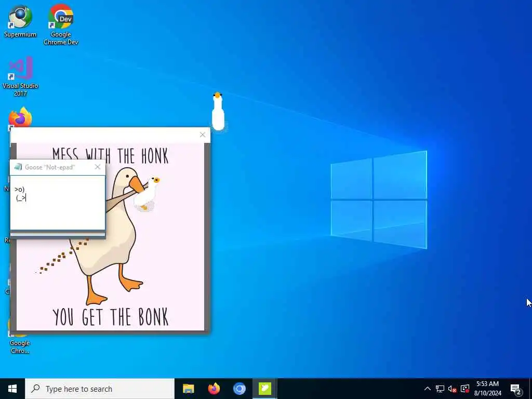This screenshot has width=532, height=399.
Task: Open the clock showing 5:53 AM
Action: (487, 389)
